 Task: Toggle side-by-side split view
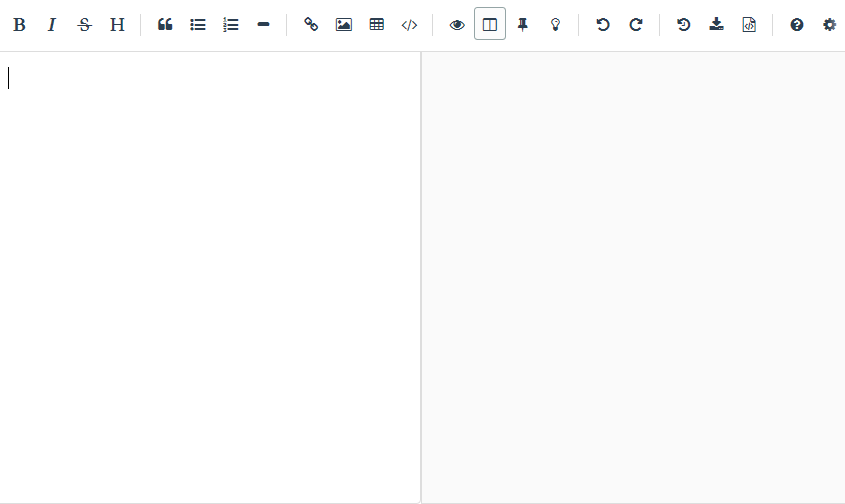coord(490,25)
